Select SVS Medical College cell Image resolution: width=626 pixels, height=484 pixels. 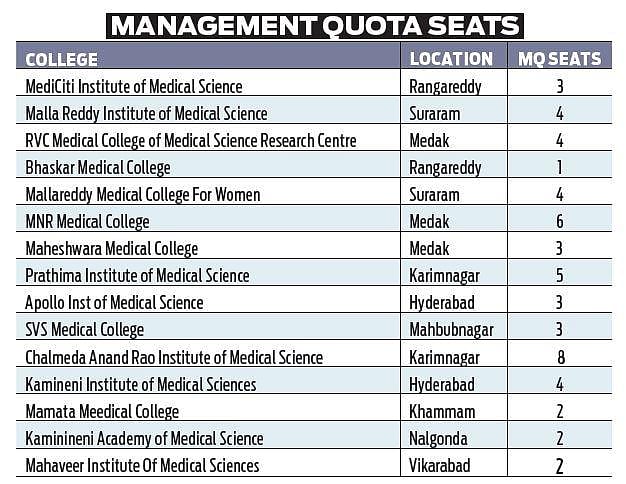tap(84, 329)
